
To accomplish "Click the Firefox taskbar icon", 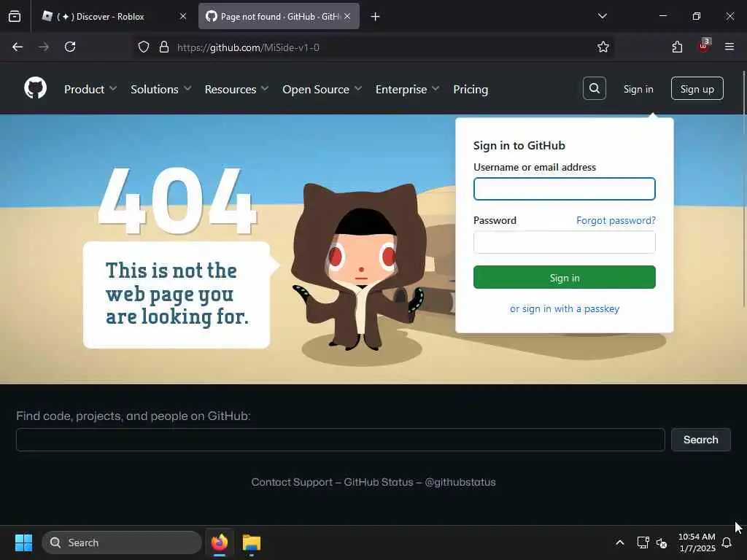I will pos(219,542).
